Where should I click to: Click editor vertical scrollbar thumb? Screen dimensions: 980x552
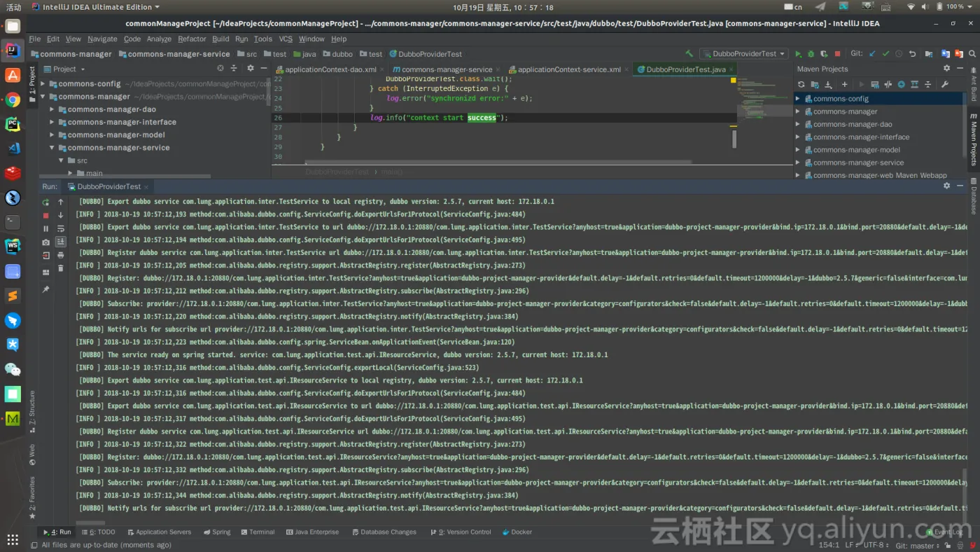click(x=734, y=139)
